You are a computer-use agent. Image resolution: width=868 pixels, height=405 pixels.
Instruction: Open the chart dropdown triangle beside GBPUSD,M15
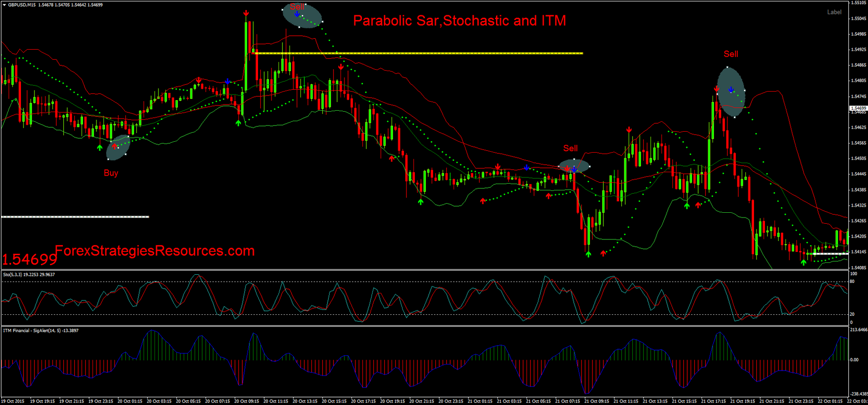(x=4, y=5)
